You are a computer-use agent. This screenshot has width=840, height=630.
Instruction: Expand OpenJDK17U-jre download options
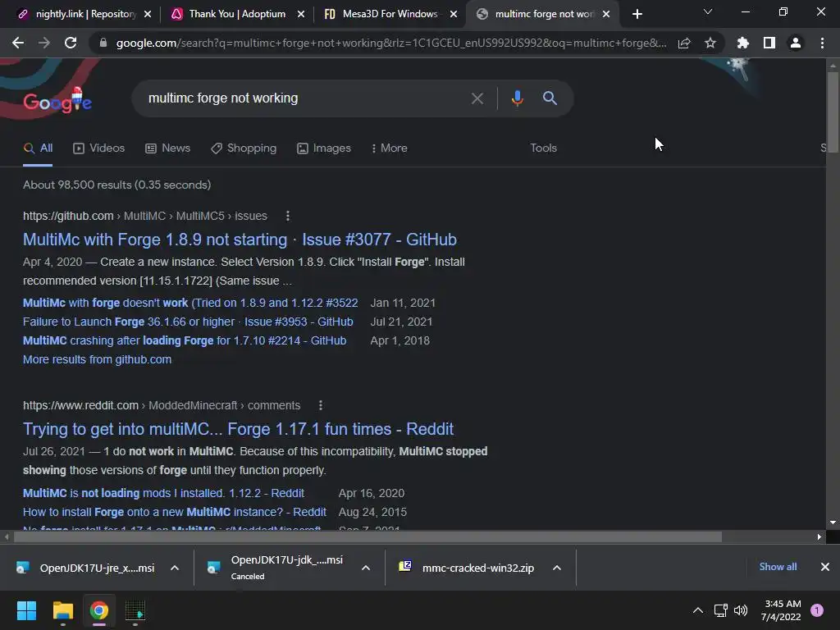point(175,568)
